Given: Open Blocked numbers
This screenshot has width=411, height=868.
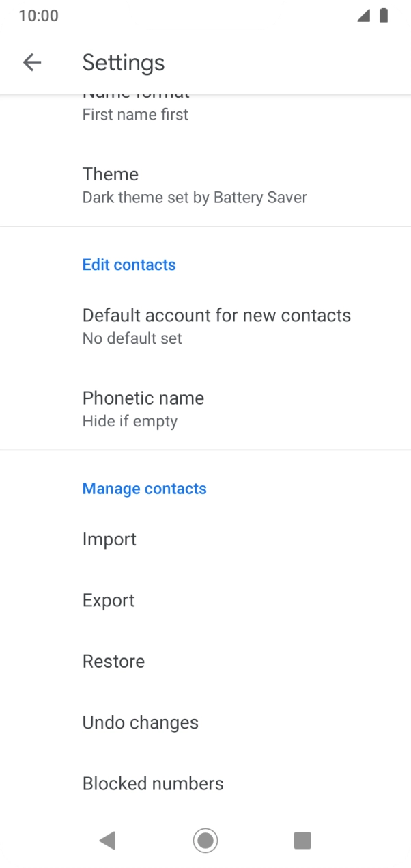Looking at the screenshot, I should (153, 783).
